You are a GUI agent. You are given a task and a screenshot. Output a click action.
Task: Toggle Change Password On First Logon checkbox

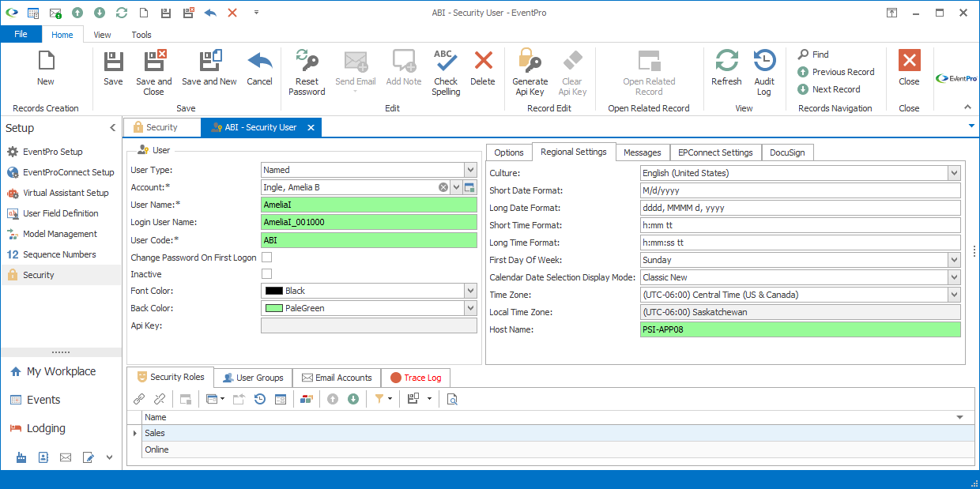266,257
